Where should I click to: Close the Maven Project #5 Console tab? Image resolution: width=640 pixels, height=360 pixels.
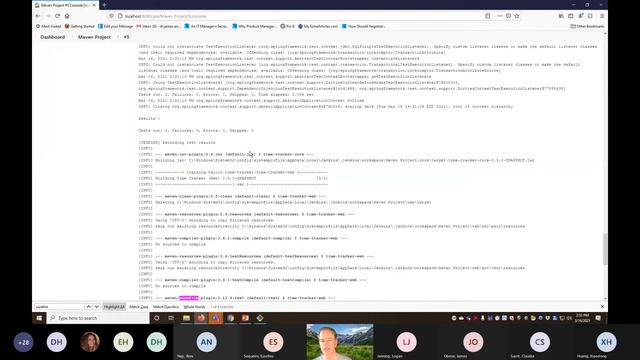pyautogui.click(x=94, y=5)
